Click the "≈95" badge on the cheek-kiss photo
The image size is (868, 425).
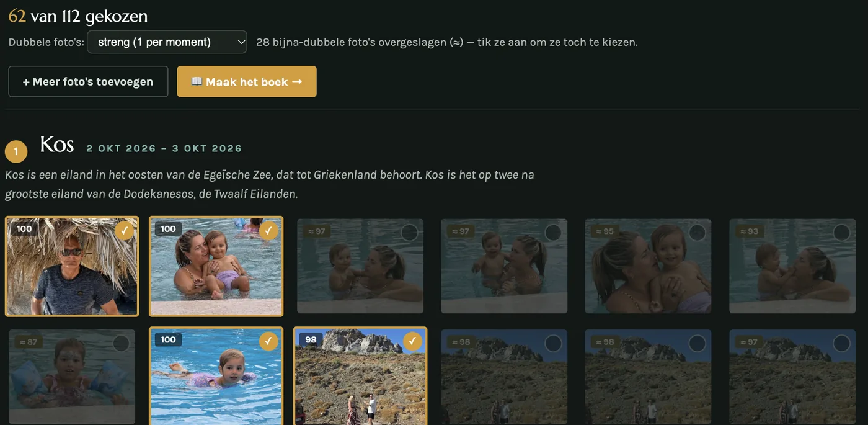point(604,231)
